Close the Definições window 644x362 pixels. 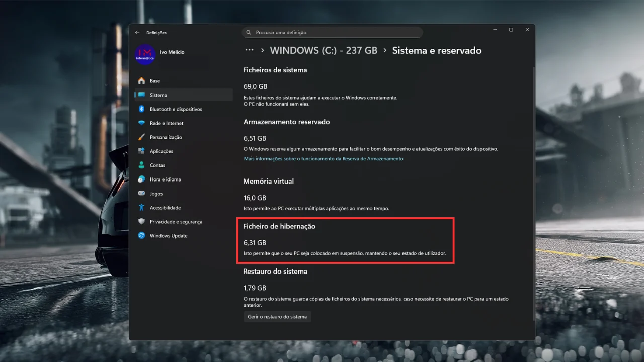click(527, 30)
